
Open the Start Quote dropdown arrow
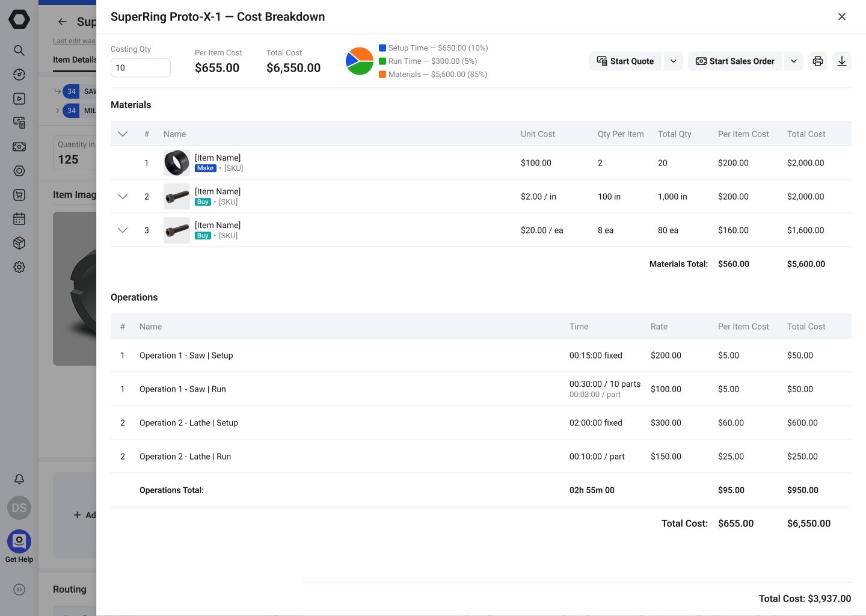click(x=673, y=61)
